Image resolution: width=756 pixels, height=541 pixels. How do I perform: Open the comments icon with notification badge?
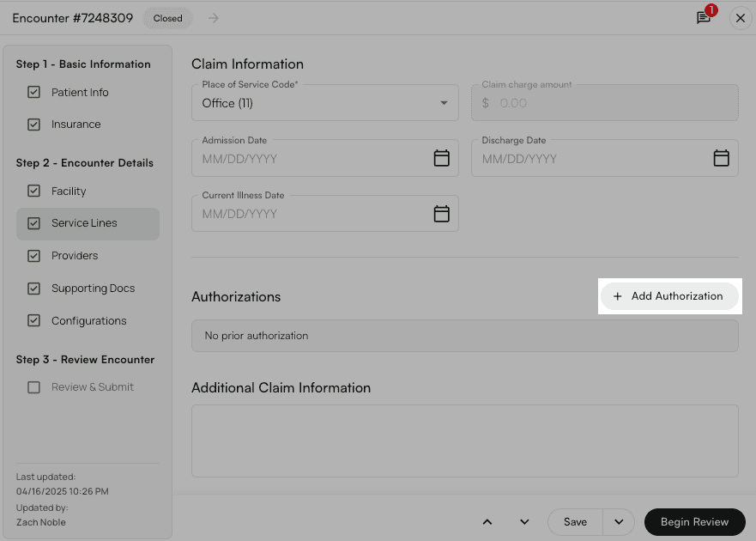coord(704,18)
